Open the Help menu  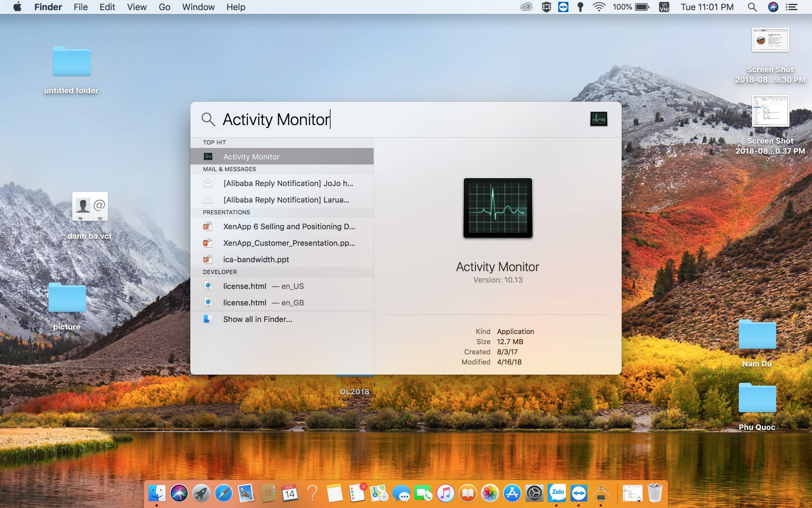click(x=236, y=7)
